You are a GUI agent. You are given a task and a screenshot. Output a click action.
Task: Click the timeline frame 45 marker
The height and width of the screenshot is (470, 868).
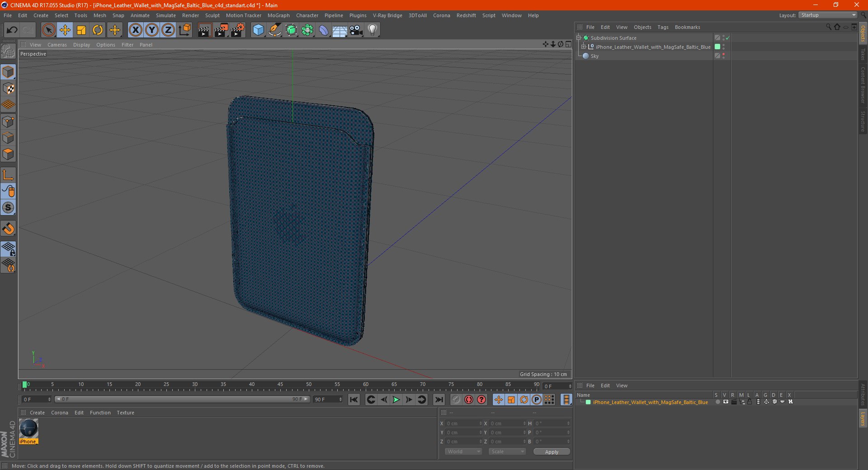[x=280, y=385]
